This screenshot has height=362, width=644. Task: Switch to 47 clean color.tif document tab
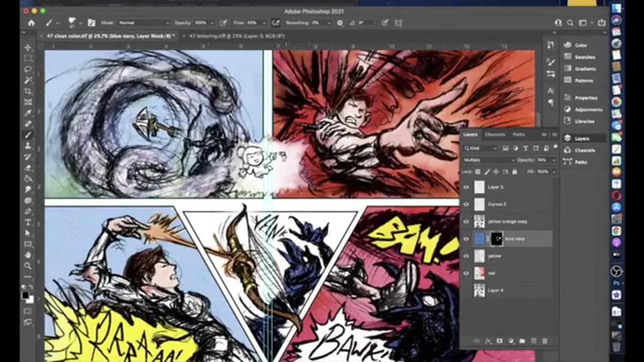click(x=111, y=36)
